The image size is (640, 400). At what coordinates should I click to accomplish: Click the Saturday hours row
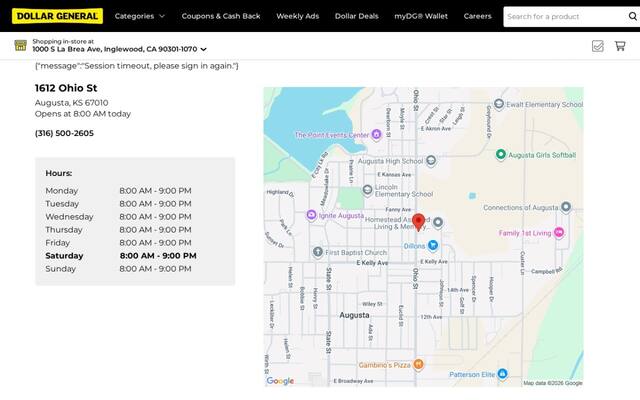tap(121, 256)
